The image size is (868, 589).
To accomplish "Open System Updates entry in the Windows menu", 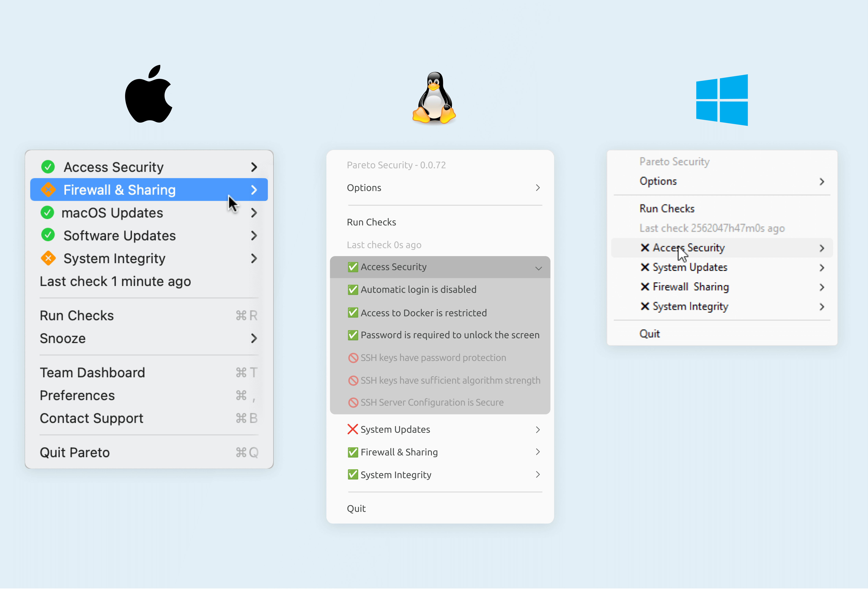I will tap(722, 267).
